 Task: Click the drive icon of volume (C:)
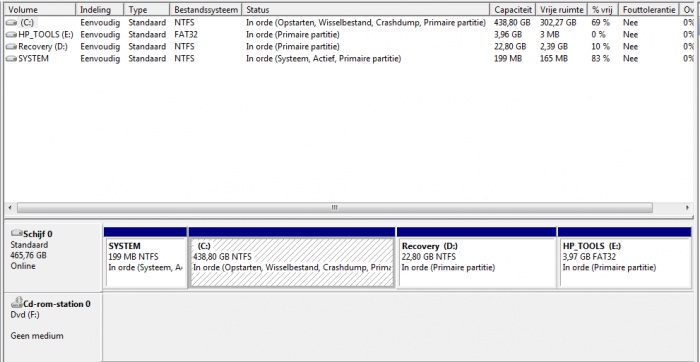point(12,22)
